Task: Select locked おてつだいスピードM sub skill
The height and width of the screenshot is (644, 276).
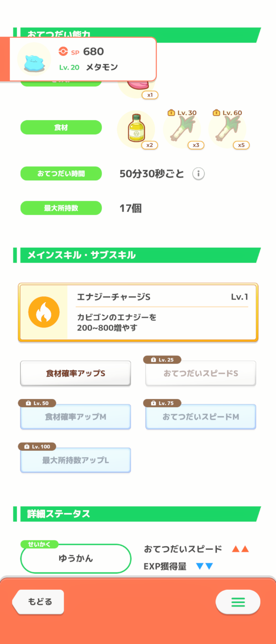Action: pyautogui.click(x=201, y=417)
